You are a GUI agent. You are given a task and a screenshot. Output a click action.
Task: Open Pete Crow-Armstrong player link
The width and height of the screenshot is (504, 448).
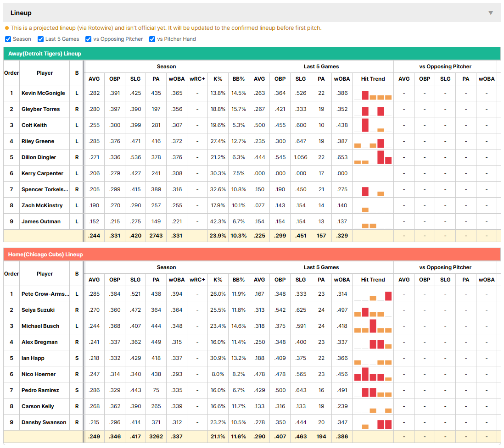point(45,294)
